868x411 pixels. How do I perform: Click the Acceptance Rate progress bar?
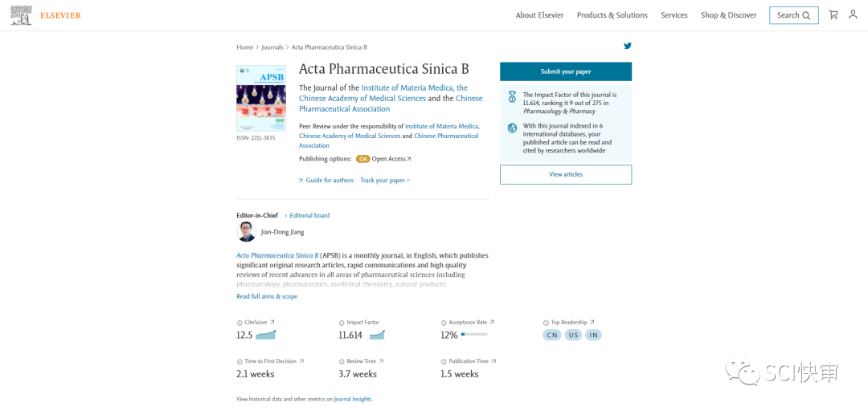(474, 335)
